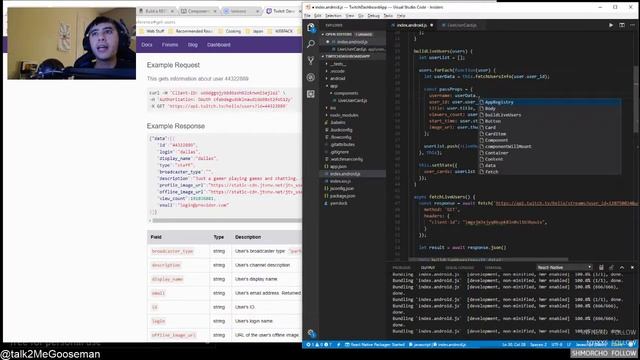
Task: Open Source Control view in VS Code
Action: [311, 61]
